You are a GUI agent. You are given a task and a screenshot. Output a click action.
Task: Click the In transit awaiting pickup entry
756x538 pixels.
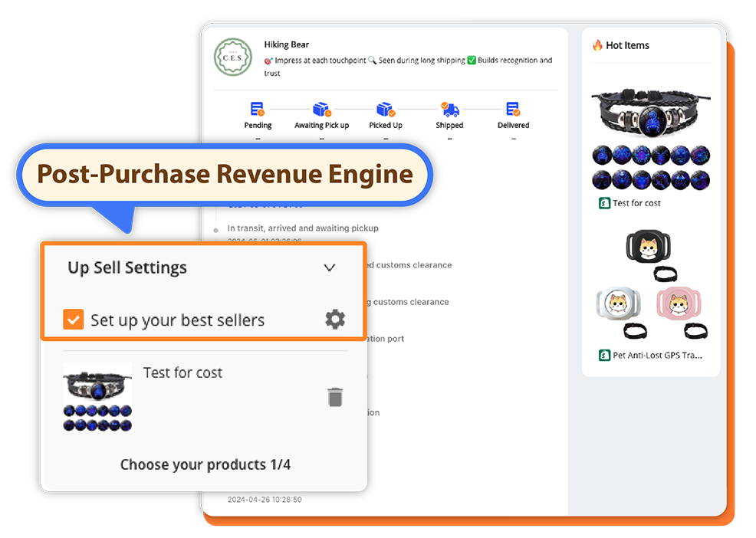(303, 228)
